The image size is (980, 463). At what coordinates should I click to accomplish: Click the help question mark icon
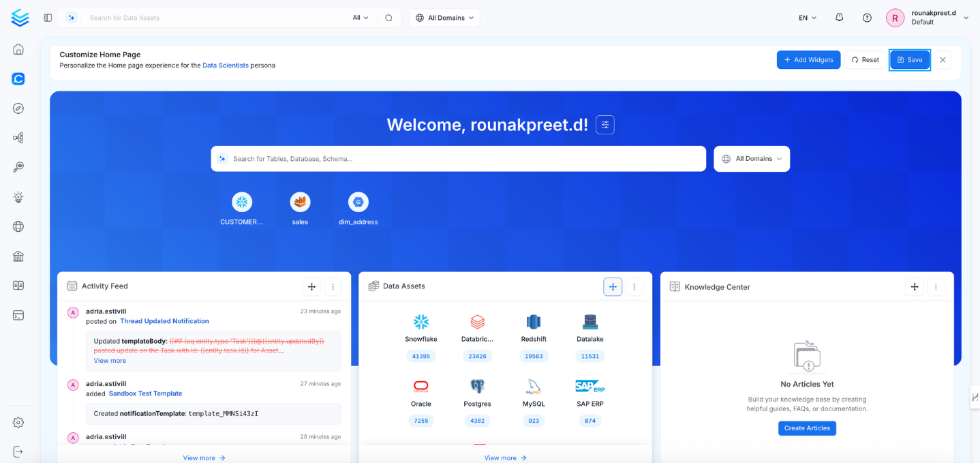click(x=867, y=18)
